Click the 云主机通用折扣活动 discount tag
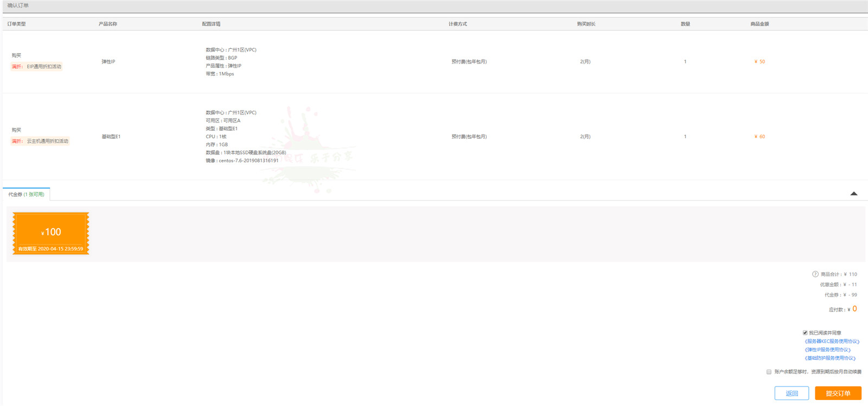The height and width of the screenshot is (406, 868). 40,141
